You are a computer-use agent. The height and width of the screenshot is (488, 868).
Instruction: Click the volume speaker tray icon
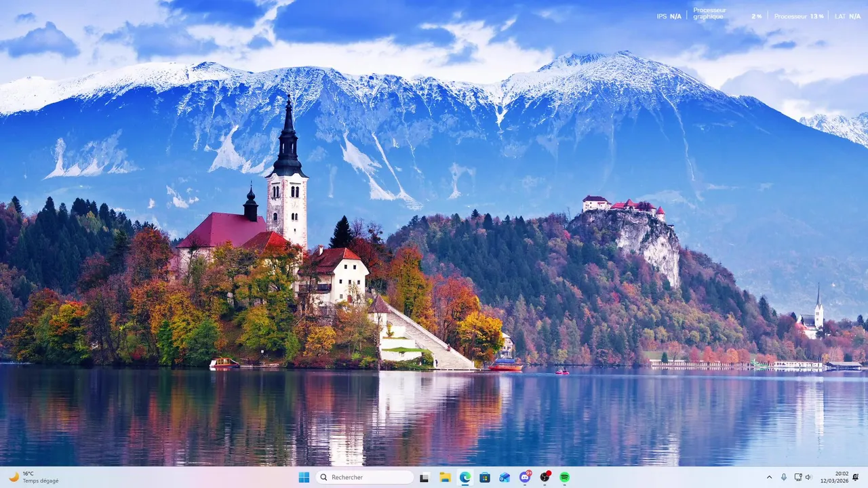tap(808, 477)
